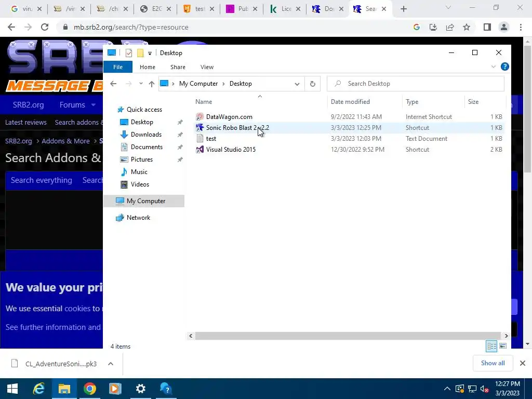The image size is (532, 399).
Task: Open the DataWagon.com internet shortcut
Action: coord(229,117)
